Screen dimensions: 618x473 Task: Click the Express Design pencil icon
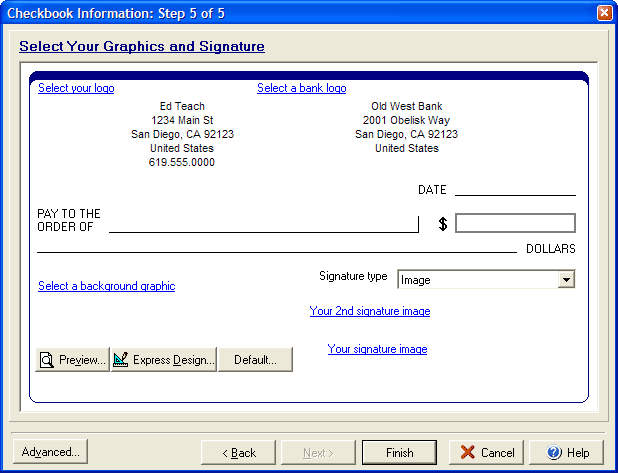tap(121, 360)
